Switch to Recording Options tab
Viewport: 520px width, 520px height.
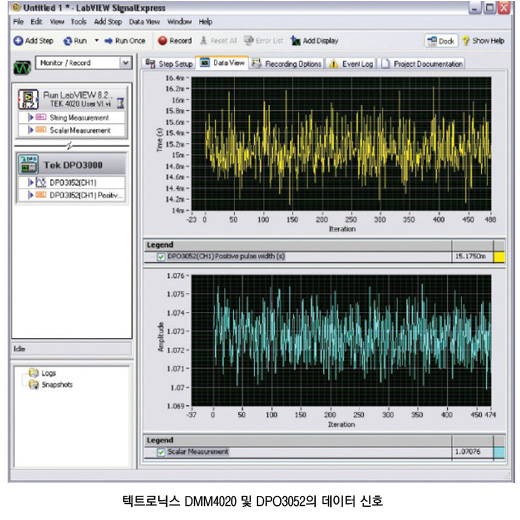(287, 63)
